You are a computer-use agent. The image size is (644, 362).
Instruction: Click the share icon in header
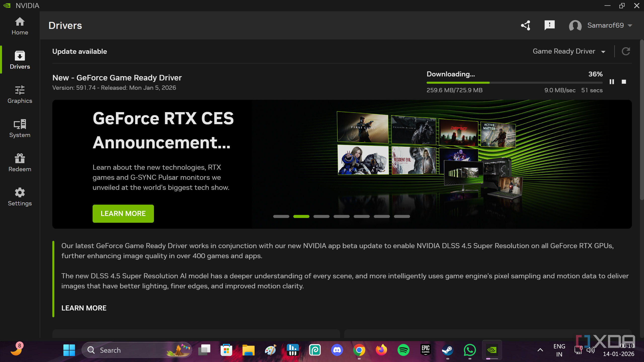tap(526, 25)
